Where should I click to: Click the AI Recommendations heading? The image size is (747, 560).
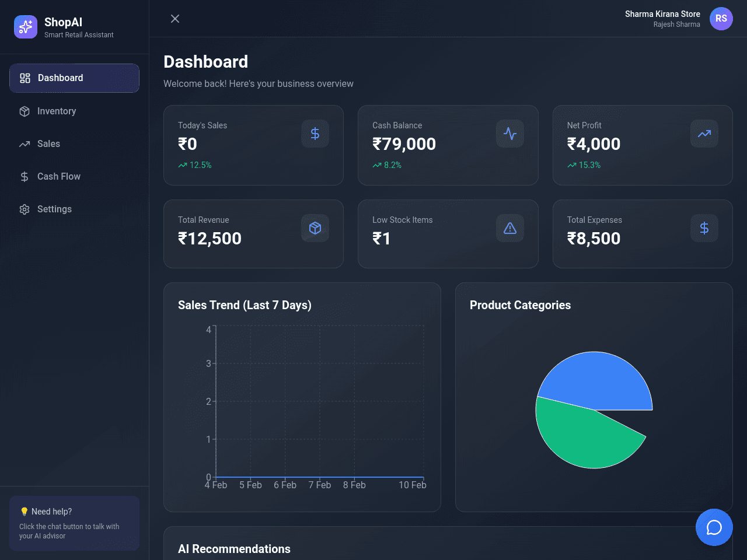(x=234, y=549)
